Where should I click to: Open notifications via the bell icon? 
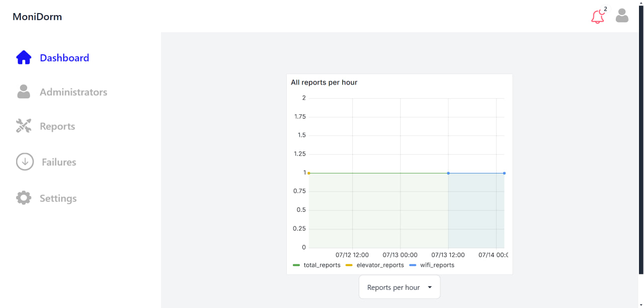point(597,17)
